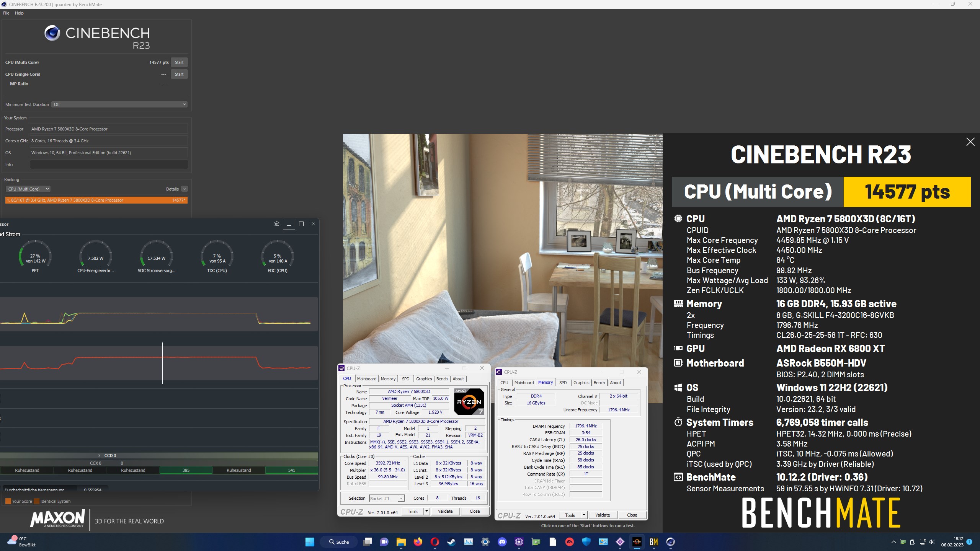This screenshot has height=551, width=980.
Task: Expand the ranking Details dropdown arrow
Action: tap(185, 189)
